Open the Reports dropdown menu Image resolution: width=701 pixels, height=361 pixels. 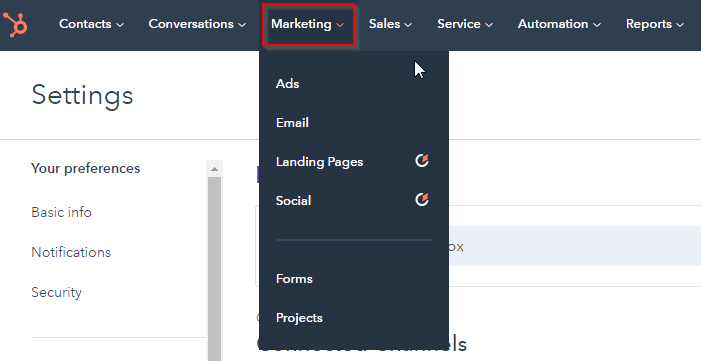(x=655, y=24)
